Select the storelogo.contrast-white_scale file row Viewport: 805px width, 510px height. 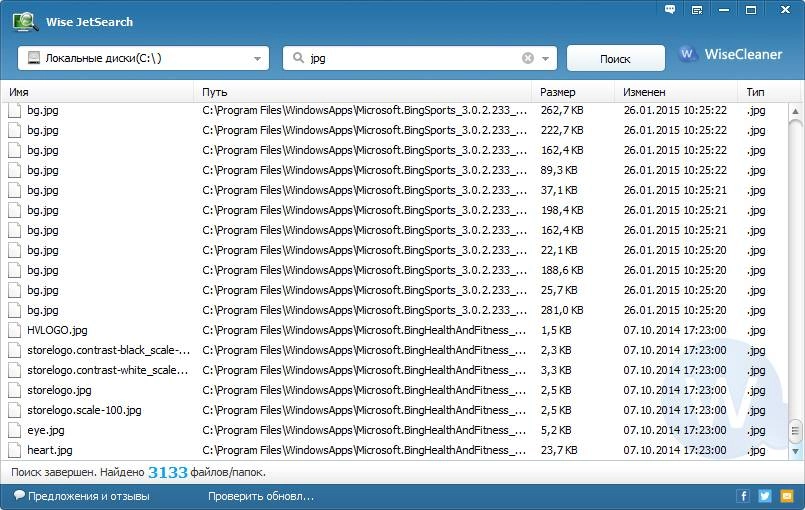click(395, 370)
